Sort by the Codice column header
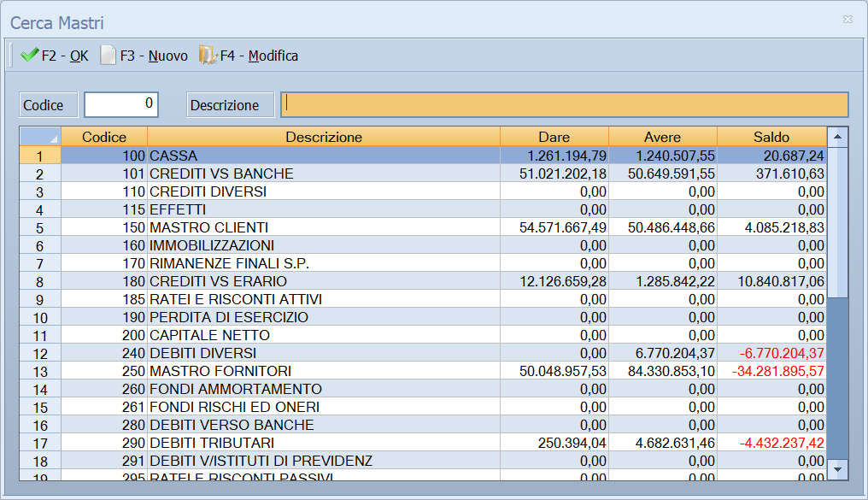This screenshot has height=500, width=868. point(104,137)
